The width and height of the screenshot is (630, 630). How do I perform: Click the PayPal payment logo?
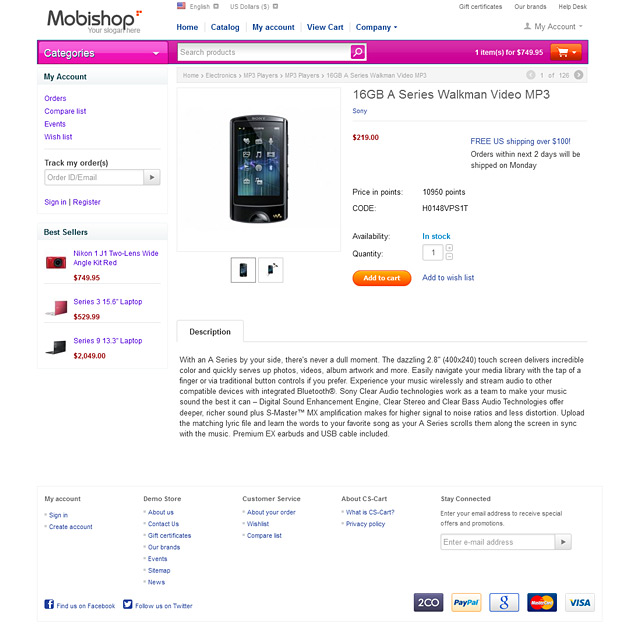point(466,602)
